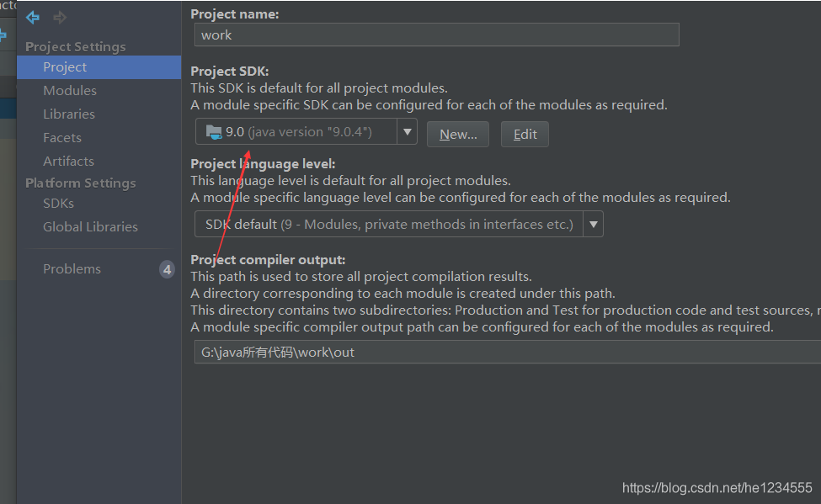Click the Problems count badge showing 4
The height and width of the screenshot is (504, 821).
tap(167, 269)
